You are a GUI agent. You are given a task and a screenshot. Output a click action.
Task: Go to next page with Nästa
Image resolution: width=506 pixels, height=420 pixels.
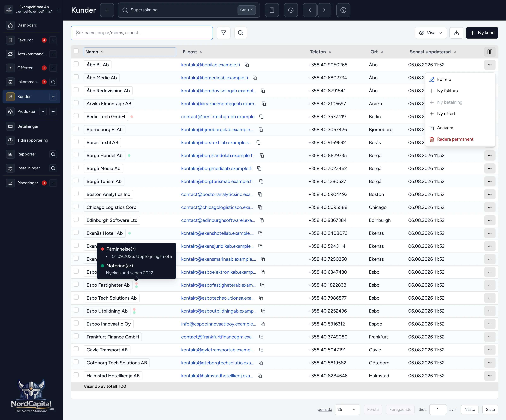[469, 409]
